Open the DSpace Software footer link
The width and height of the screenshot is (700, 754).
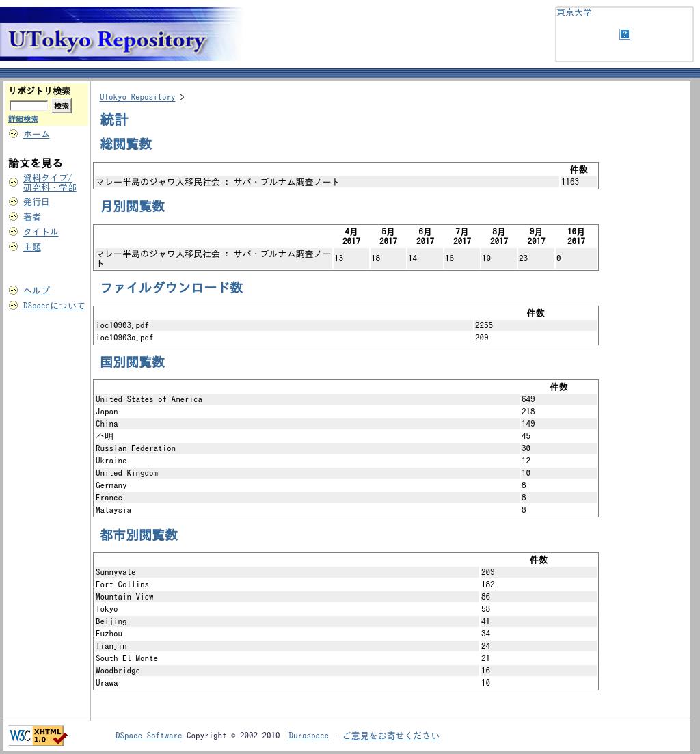point(148,736)
